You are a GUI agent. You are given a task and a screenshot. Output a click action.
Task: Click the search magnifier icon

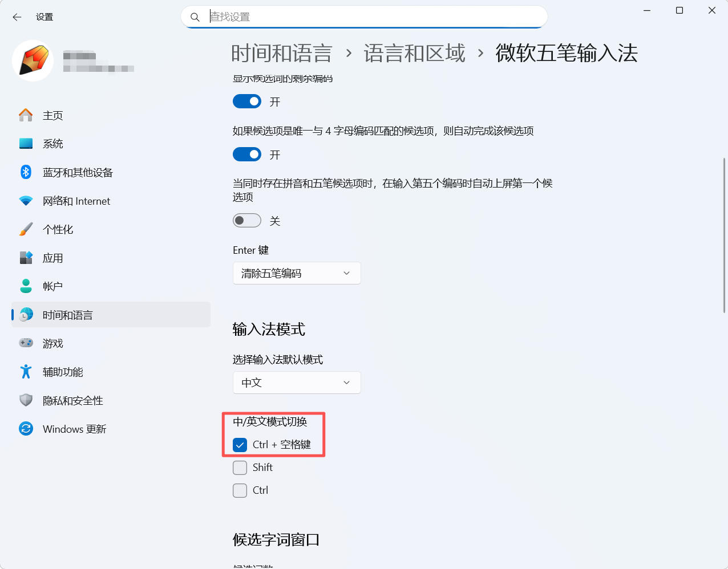tap(195, 17)
